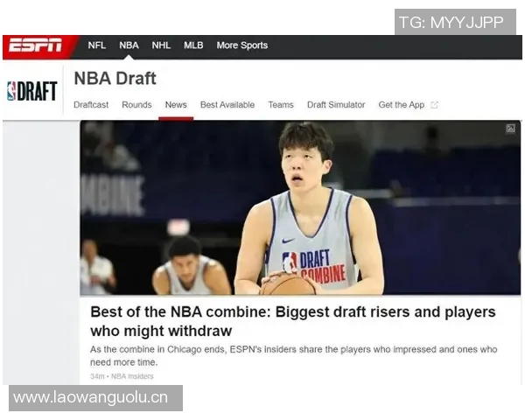Switch to the Teams tab
The image size is (525, 420).
[281, 105]
